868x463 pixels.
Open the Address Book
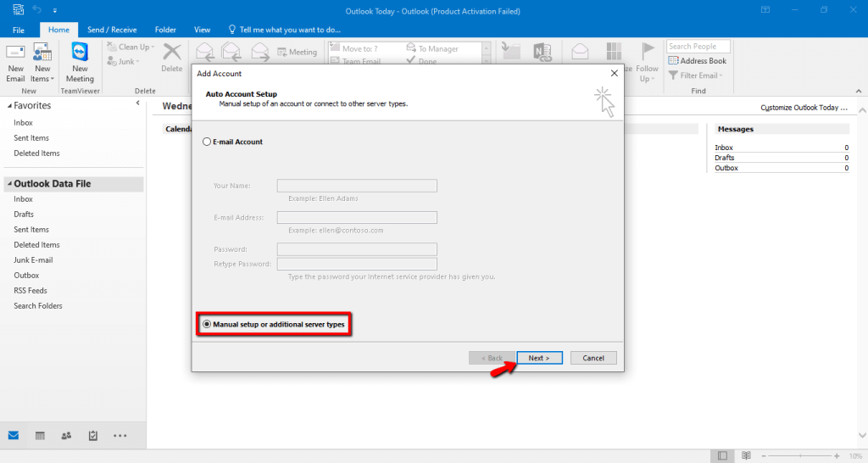coord(698,61)
